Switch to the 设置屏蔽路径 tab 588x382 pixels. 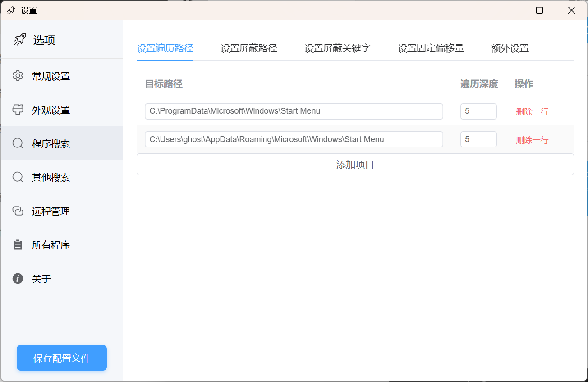tap(248, 48)
